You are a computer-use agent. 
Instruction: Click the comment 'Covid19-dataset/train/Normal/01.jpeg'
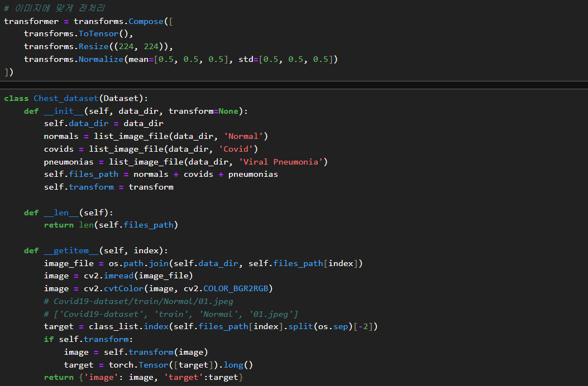coord(138,301)
